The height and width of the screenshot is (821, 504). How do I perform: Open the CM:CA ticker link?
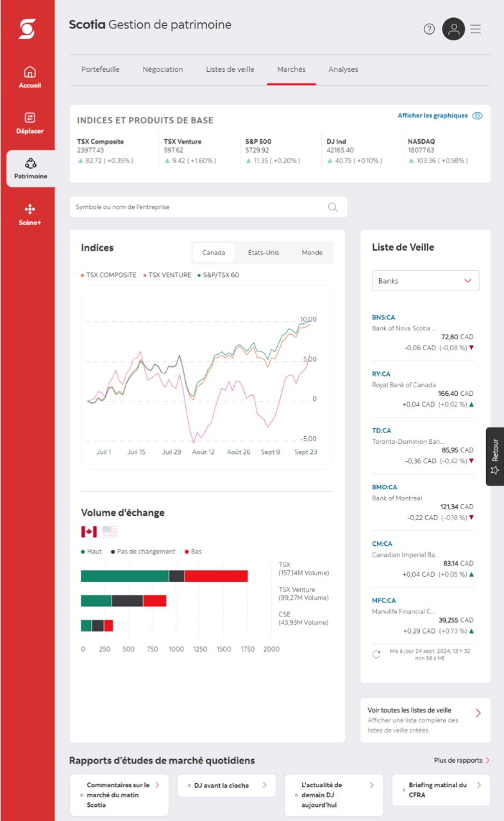tap(382, 544)
